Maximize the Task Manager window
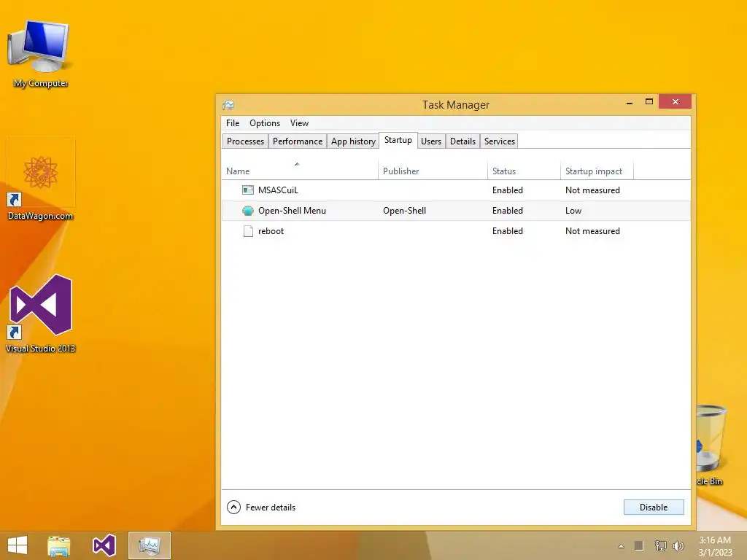 click(x=649, y=102)
